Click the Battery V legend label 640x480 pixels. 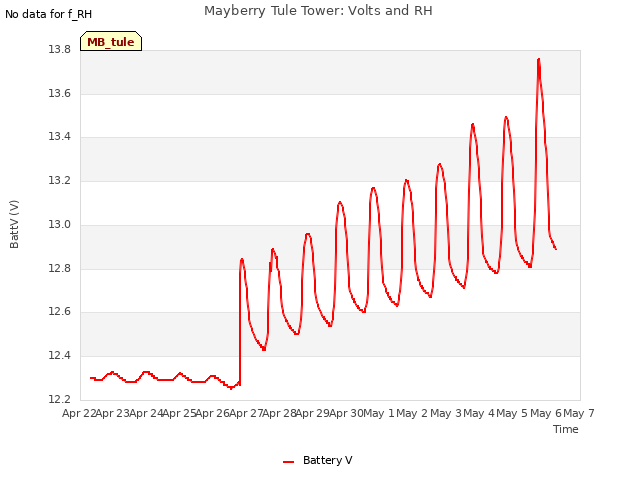click(327, 460)
